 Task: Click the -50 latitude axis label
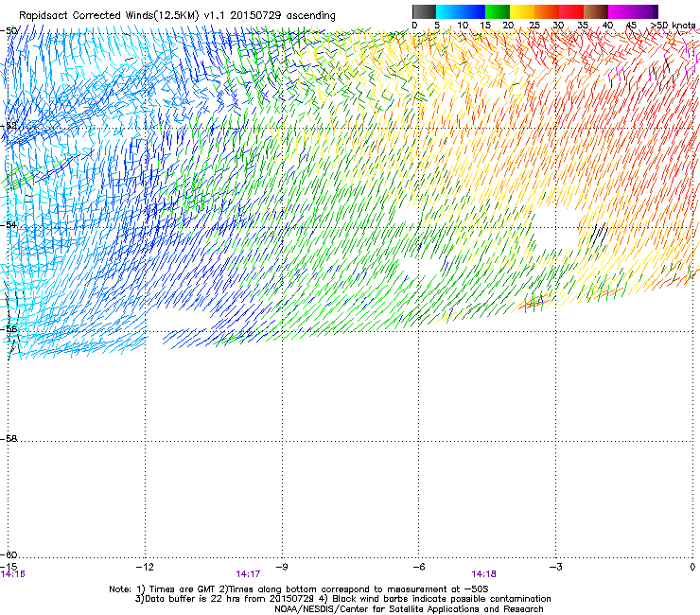9,31
